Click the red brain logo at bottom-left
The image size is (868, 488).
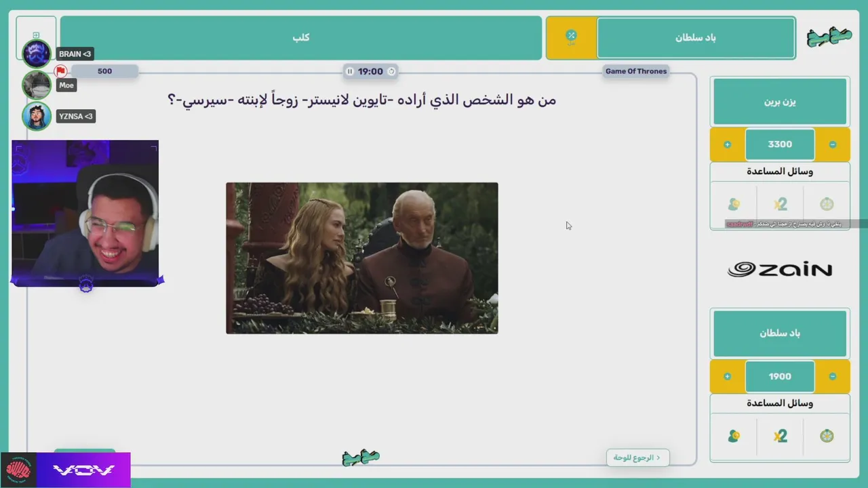pyautogui.click(x=19, y=470)
